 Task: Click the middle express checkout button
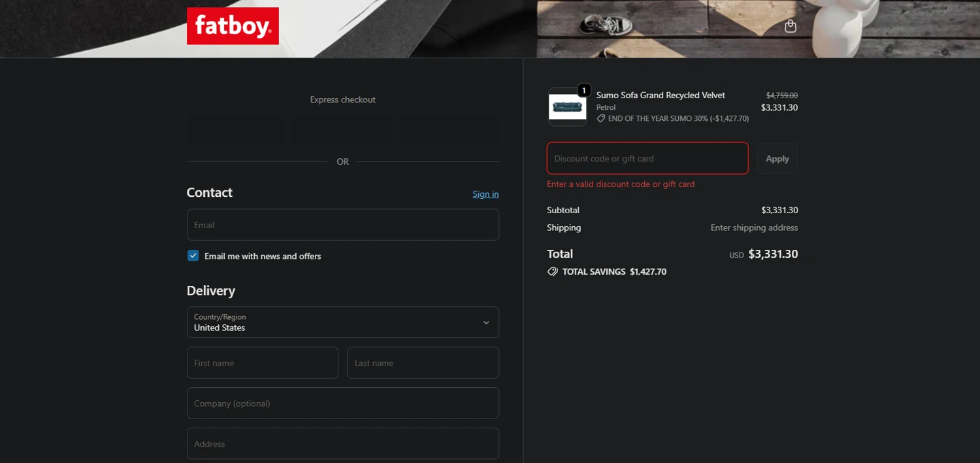[343, 130]
